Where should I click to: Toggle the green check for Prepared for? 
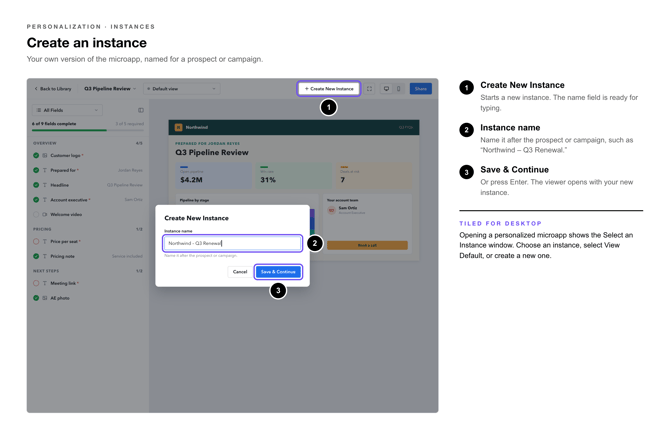click(x=36, y=170)
